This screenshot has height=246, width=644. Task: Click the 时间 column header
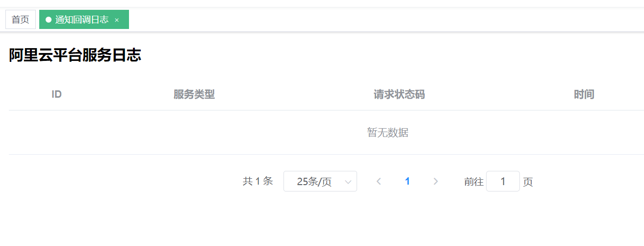pyautogui.click(x=584, y=94)
